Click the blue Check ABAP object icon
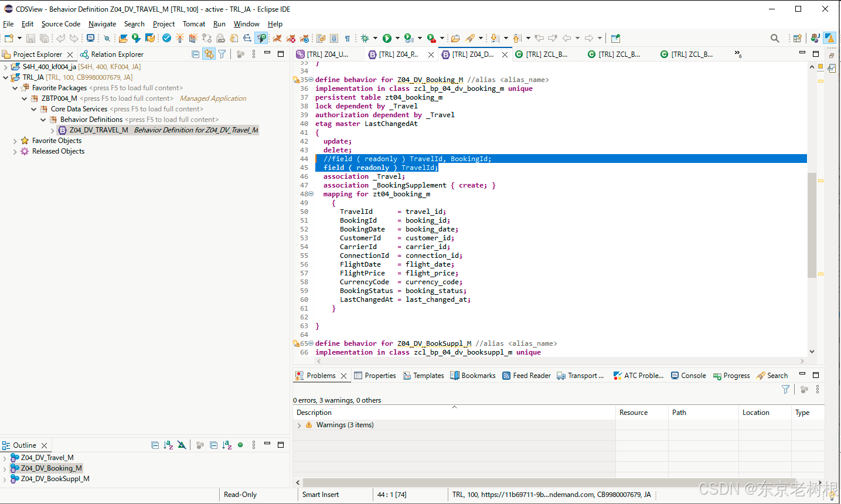Image resolution: width=841 pixels, height=504 pixels. 167,38
